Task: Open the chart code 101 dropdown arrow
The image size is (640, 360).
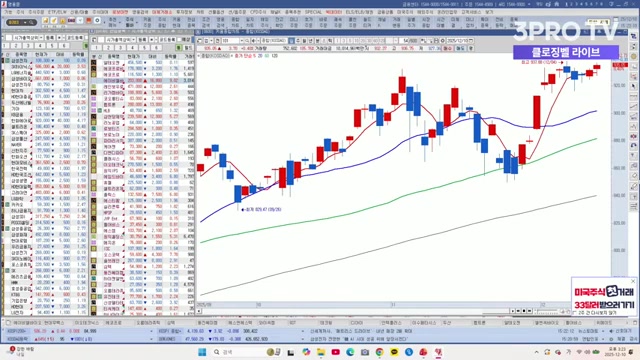Action: coord(242,41)
